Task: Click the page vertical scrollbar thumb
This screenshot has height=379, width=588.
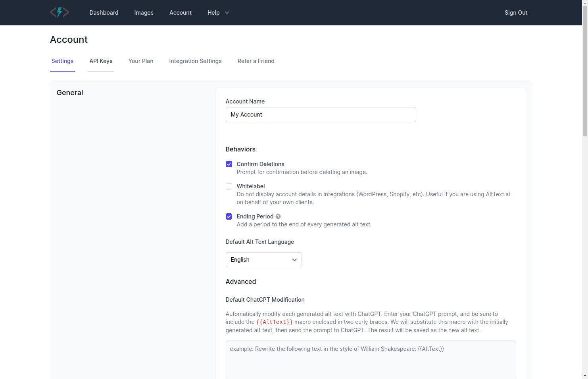Action: (585, 71)
